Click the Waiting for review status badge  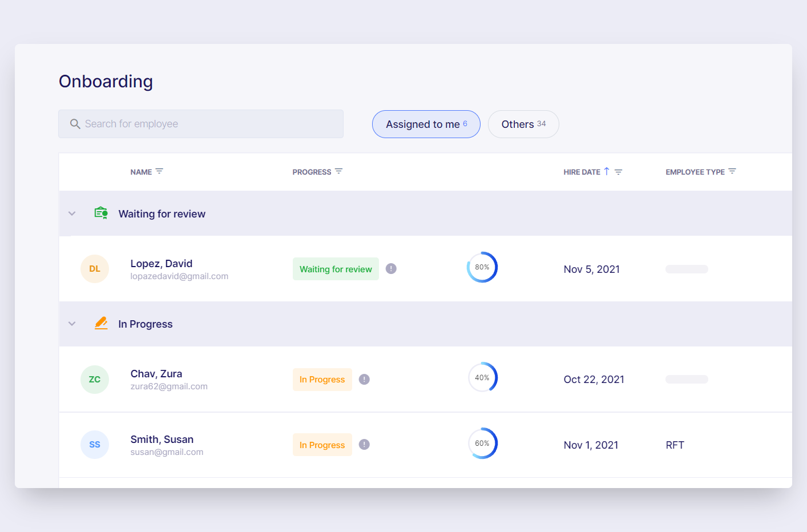(x=336, y=269)
